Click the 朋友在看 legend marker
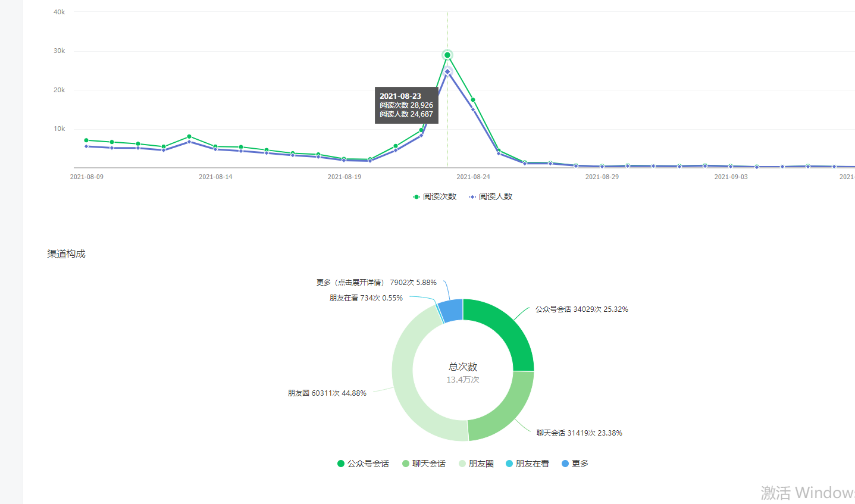This screenshot has width=855, height=504. [509, 464]
